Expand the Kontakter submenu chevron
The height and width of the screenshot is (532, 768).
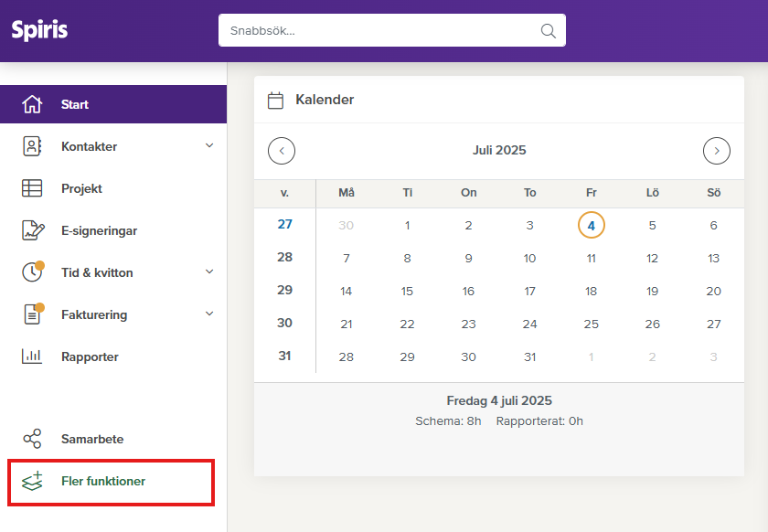click(x=209, y=146)
